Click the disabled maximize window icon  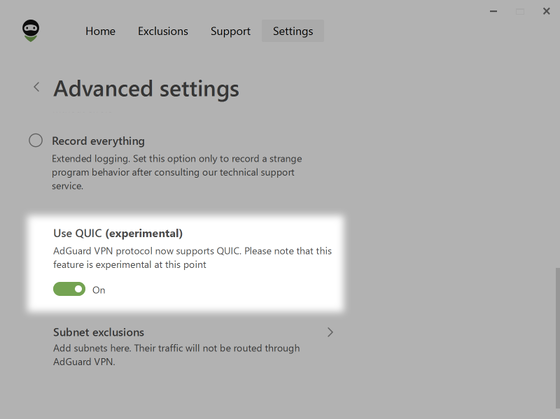(x=520, y=12)
